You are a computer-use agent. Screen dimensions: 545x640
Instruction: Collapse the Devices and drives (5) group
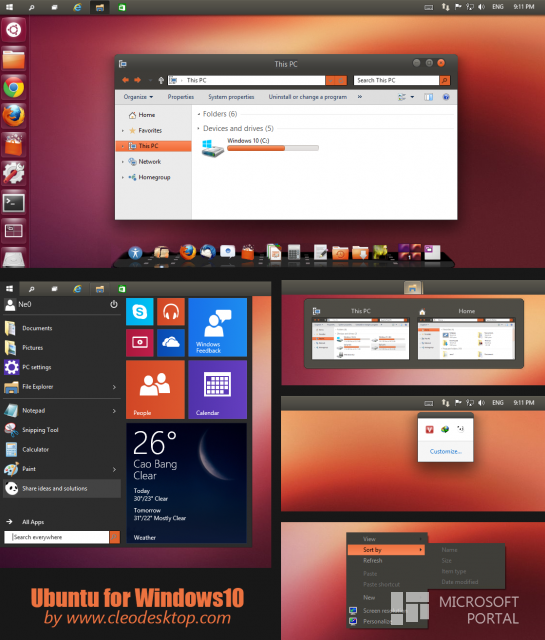click(199, 128)
